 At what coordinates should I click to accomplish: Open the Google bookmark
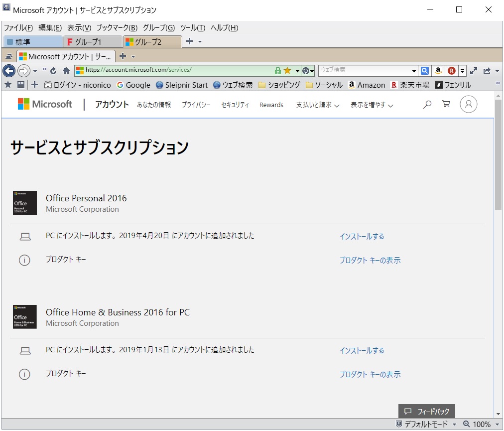click(133, 85)
